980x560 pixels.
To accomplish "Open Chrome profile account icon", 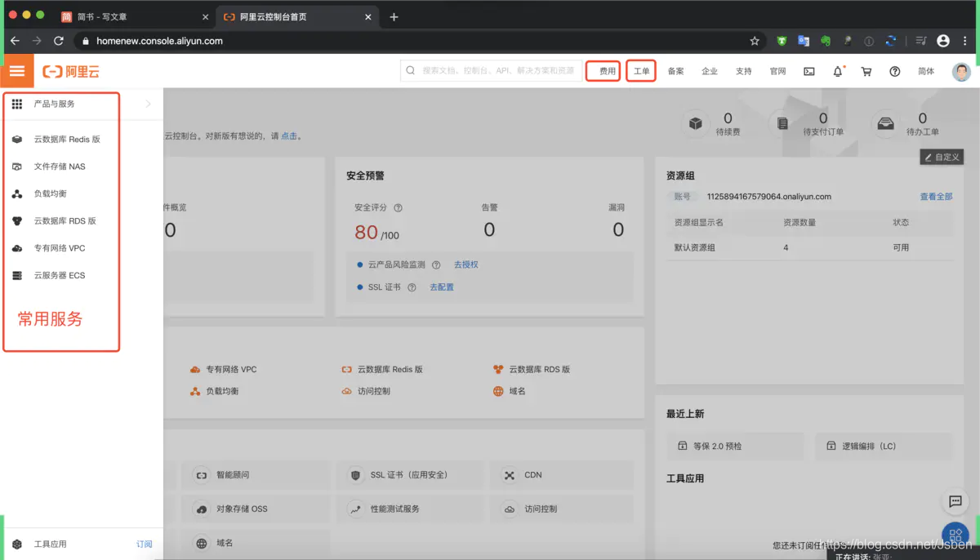I will [x=943, y=41].
